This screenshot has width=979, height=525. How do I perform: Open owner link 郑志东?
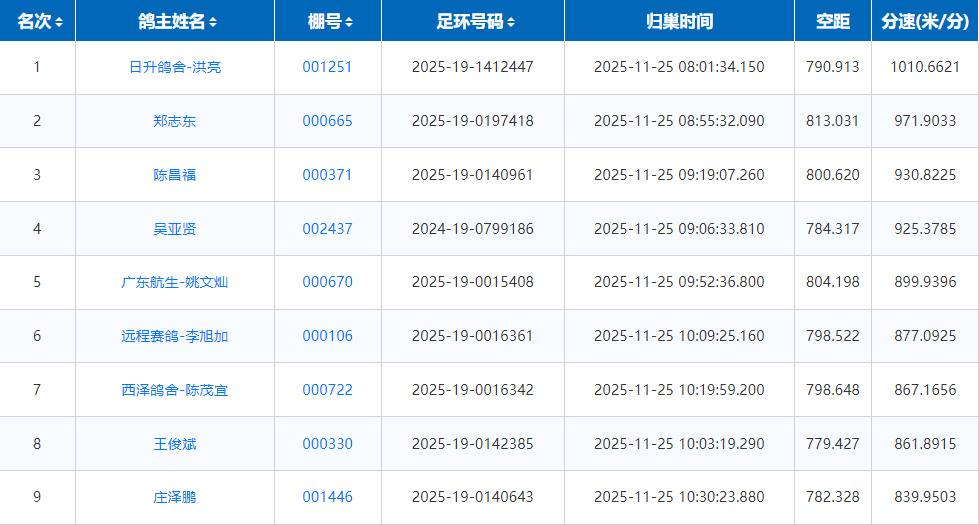(x=175, y=121)
